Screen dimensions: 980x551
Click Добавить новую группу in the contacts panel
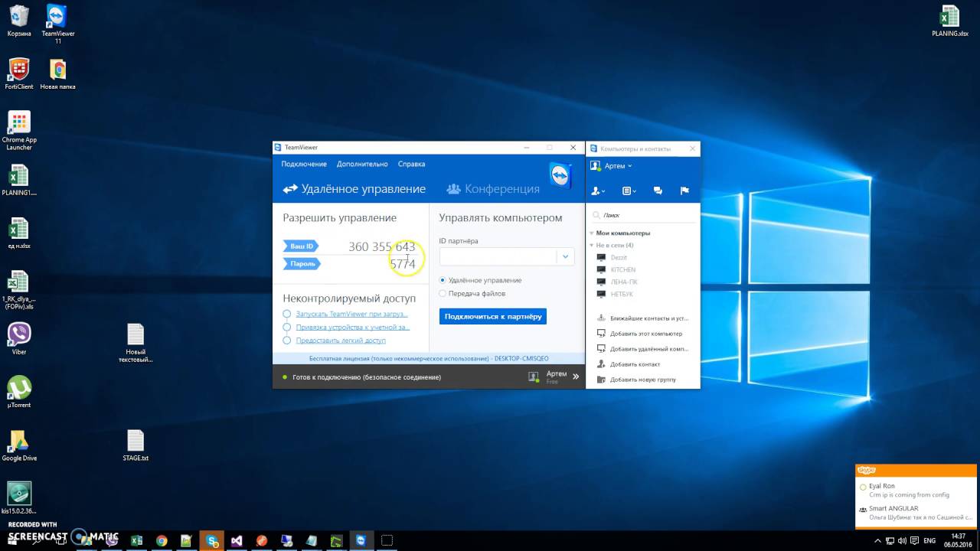coord(643,380)
